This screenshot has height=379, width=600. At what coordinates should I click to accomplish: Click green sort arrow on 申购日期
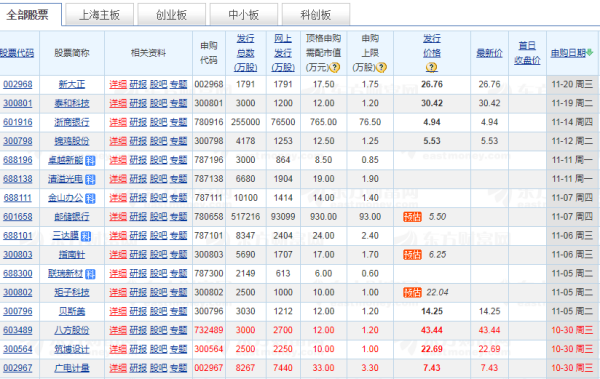coord(590,53)
